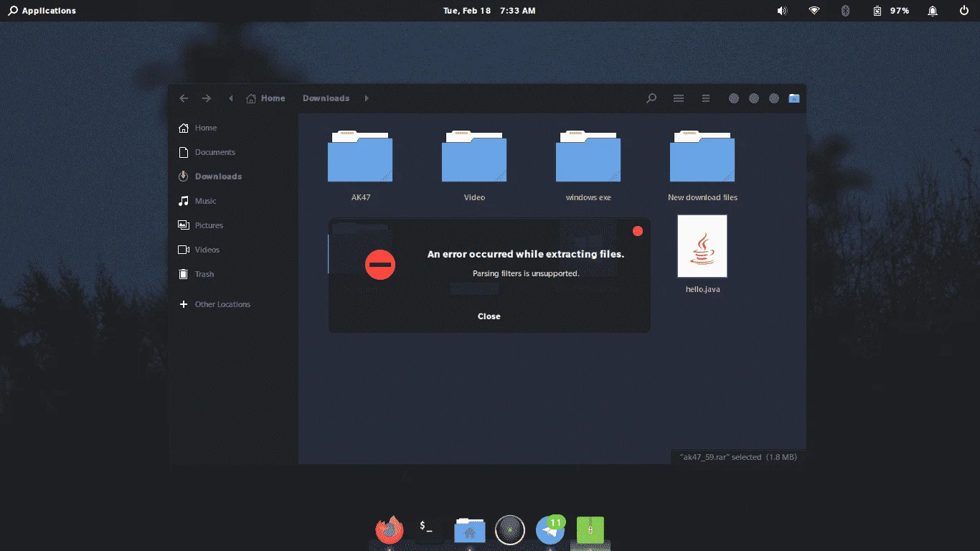Open the Wi-Fi network indicator
This screenshot has width=980, height=551.
click(814, 11)
